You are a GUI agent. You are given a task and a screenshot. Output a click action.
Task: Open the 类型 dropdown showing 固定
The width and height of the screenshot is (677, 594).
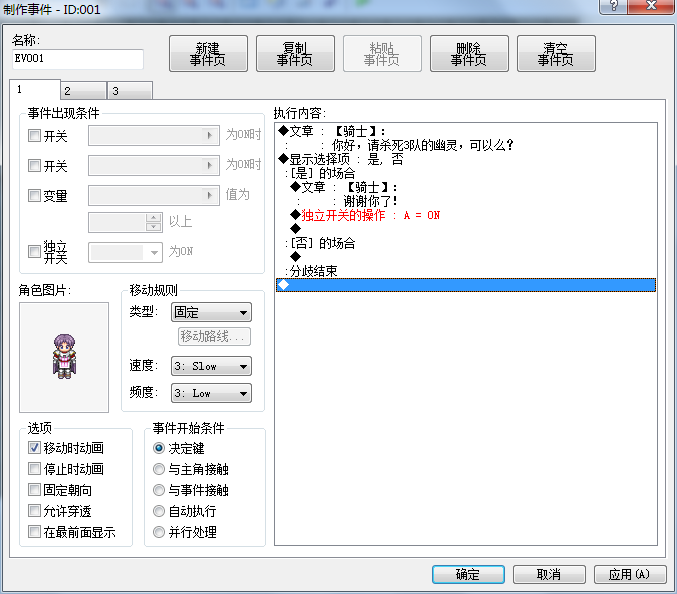click(x=211, y=312)
